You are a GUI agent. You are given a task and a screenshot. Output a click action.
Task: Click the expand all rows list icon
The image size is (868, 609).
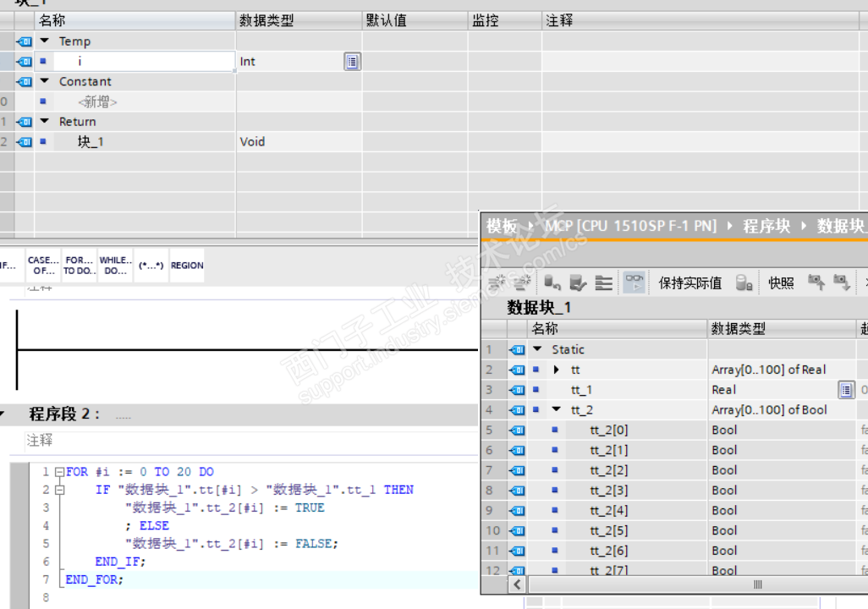click(x=603, y=283)
